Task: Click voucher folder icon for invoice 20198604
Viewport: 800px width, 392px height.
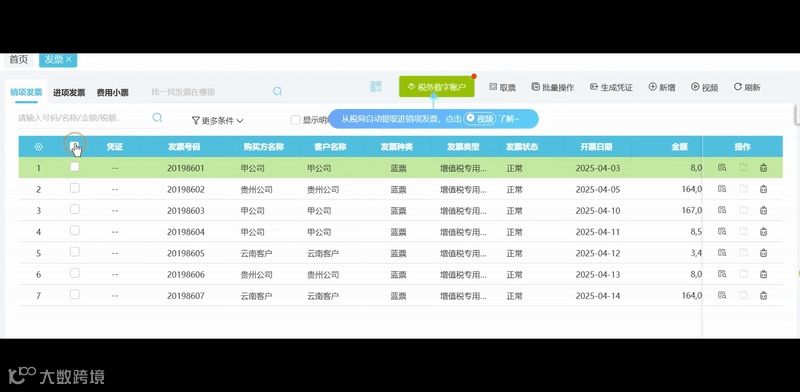Action: [743, 231]
